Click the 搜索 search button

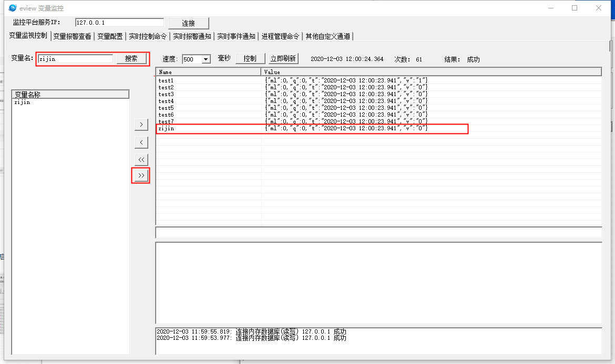131,59
